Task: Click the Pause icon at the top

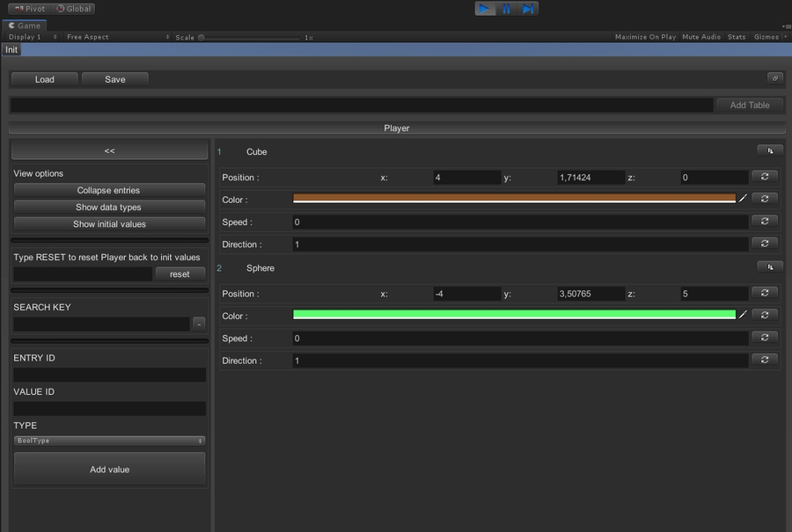Action: (x=504, y=8)
